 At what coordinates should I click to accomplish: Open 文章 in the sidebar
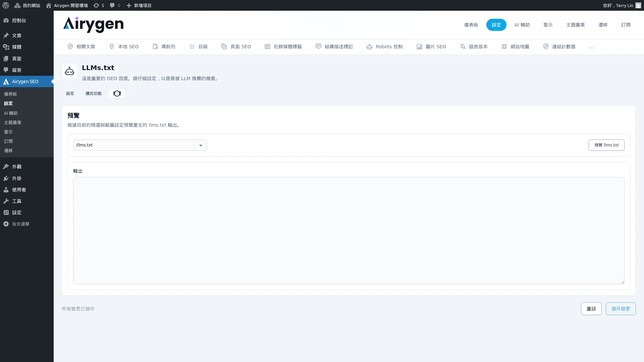tap(27, 36)
